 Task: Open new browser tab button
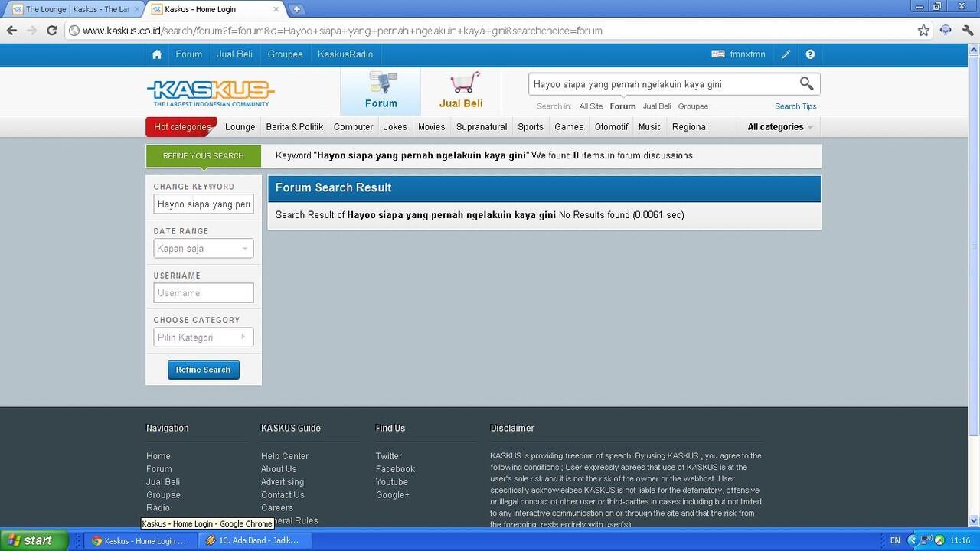tap(296, 9)
